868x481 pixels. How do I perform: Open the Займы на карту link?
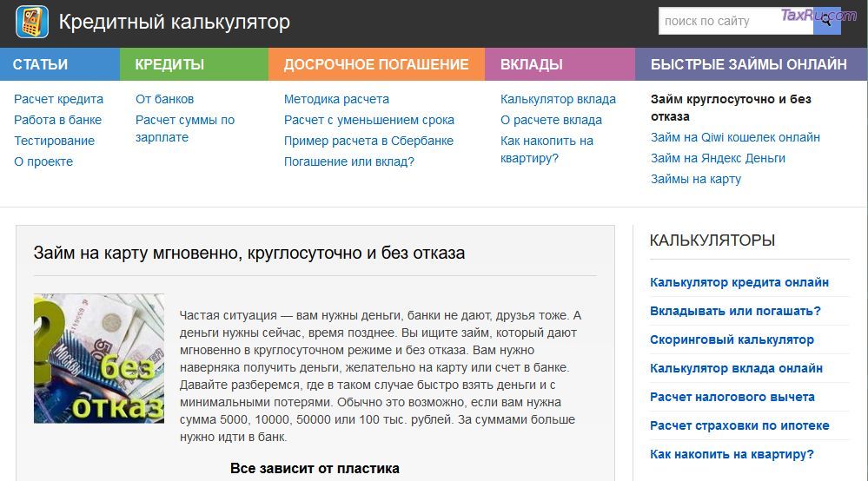tap(696, 179)
